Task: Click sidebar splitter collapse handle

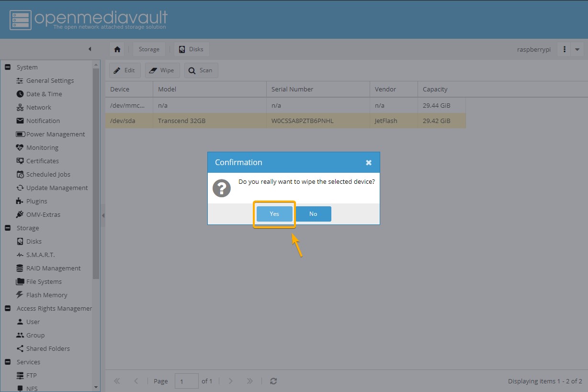Action: 103,216
